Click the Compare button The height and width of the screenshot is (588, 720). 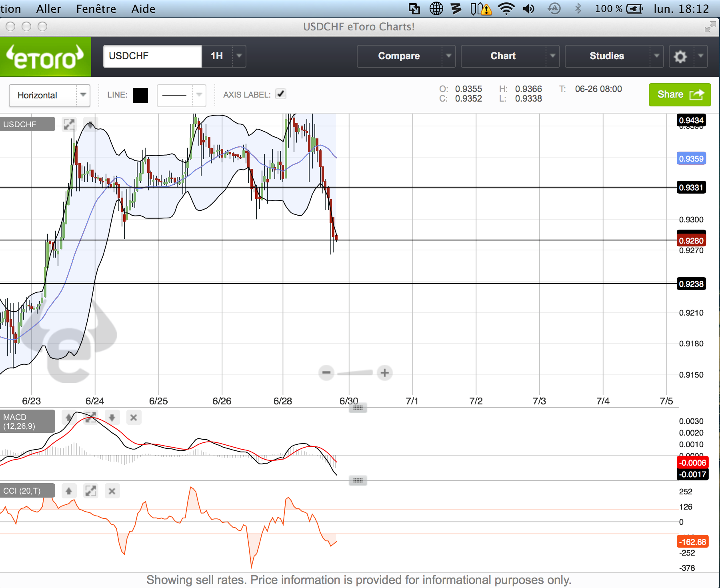coord(399,56)
